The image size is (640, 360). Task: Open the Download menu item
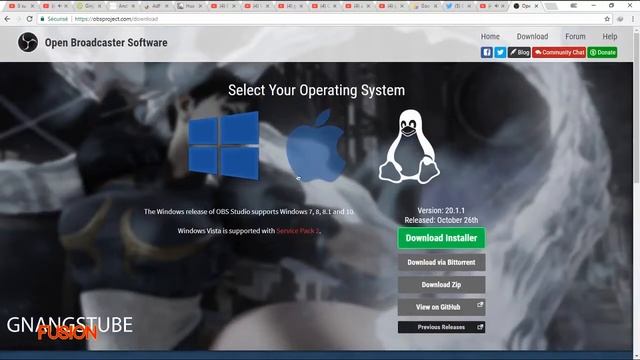coord(532,36)
